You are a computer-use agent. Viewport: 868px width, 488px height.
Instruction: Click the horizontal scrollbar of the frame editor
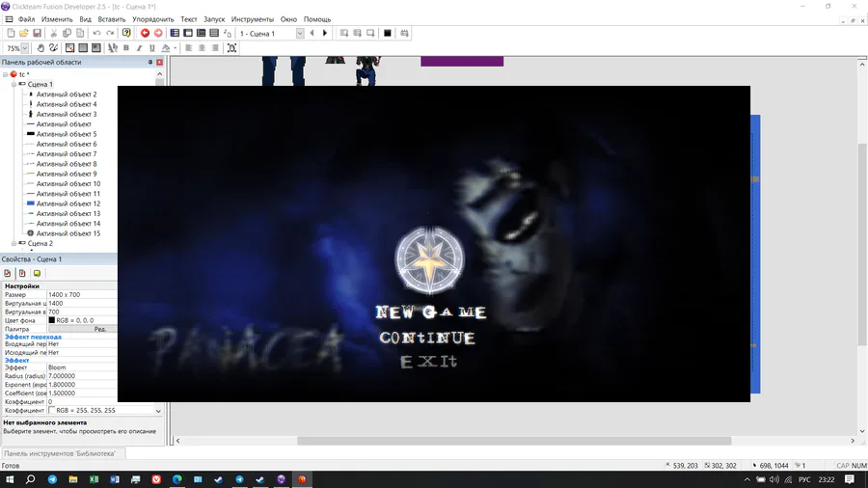coord(514,441)
